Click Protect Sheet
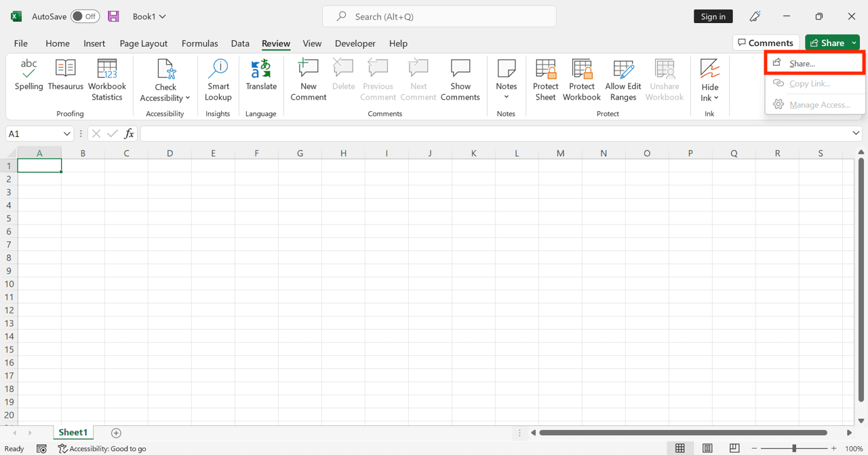 coord(546,80)
